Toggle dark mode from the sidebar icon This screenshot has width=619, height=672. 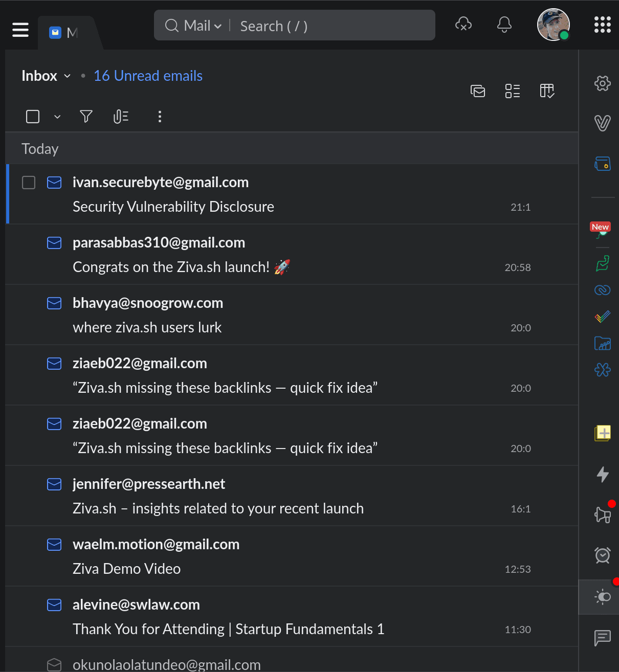click(x=602, y=597)
